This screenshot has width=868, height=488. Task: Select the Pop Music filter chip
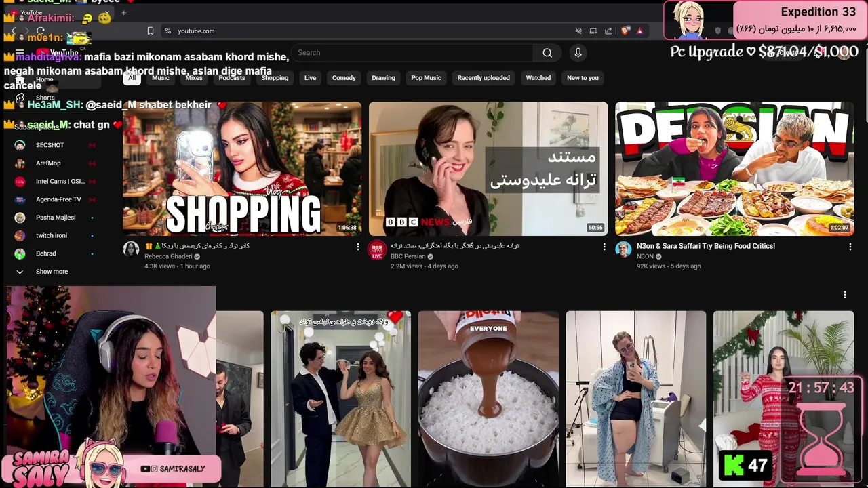426,78
